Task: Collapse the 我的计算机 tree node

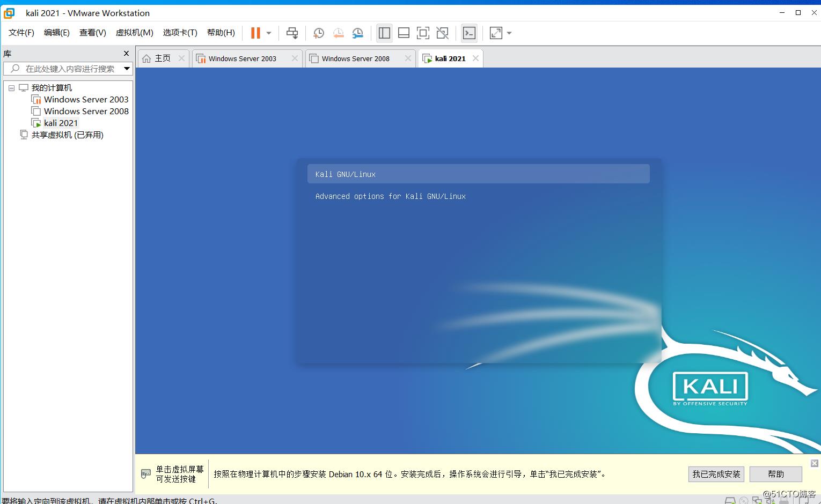Action: 11,88
